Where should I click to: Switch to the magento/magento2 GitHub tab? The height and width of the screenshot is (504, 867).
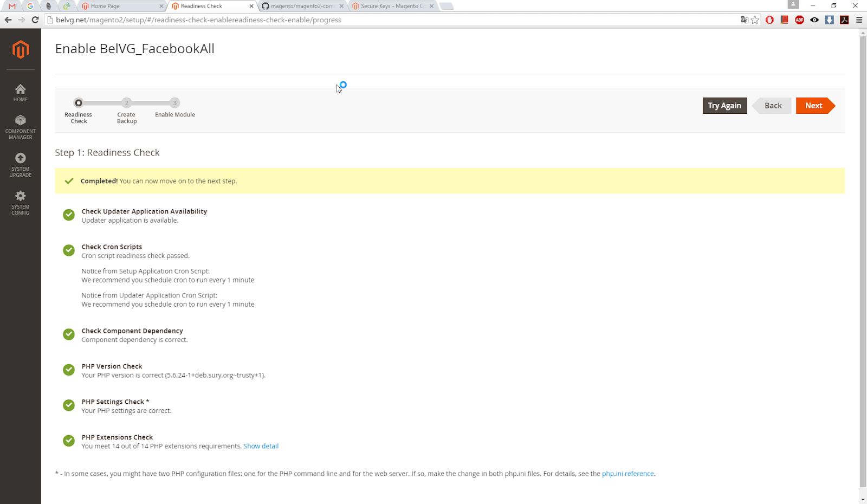click(x=302, y=6)
